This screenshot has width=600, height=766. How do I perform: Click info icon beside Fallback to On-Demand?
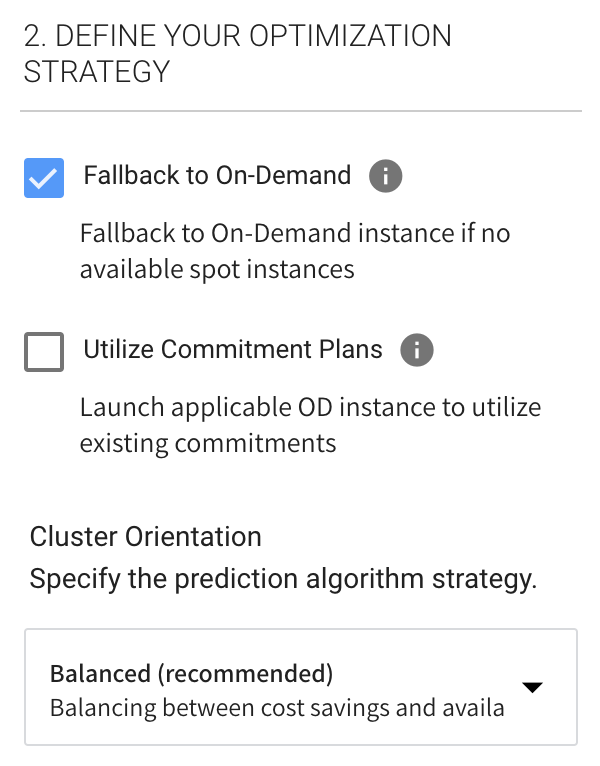coord(385,177)
